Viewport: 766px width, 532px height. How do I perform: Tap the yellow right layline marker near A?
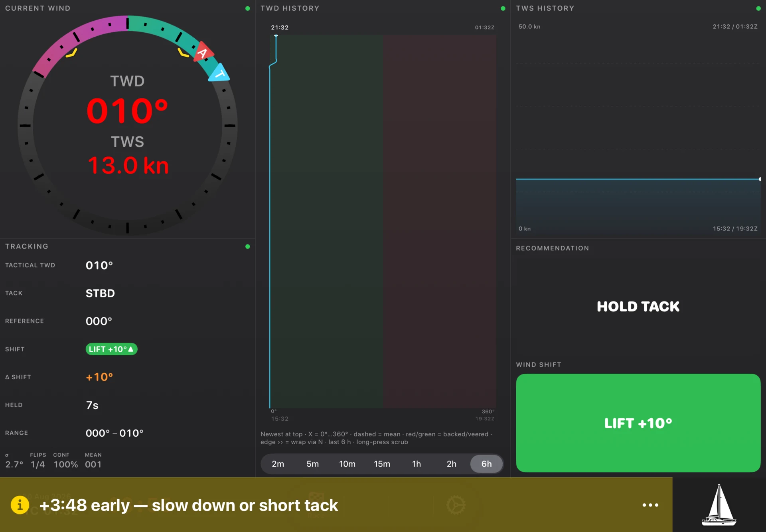183,53
